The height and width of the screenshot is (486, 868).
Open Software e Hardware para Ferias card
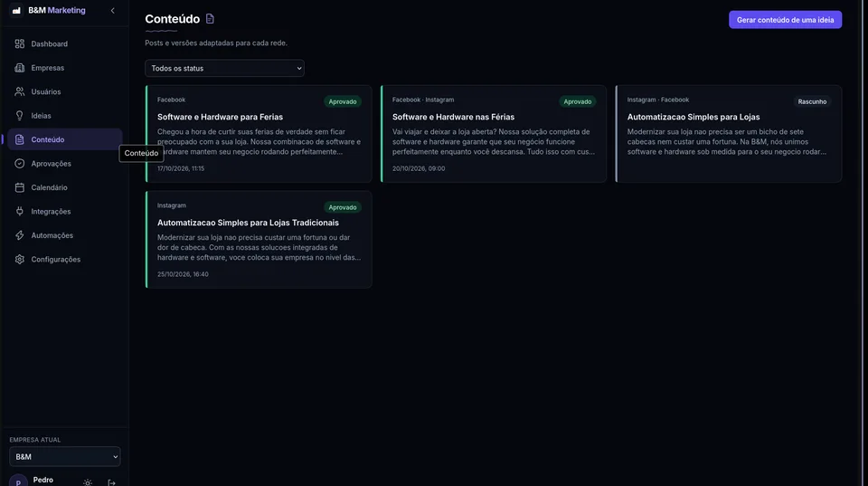[259, 134]
